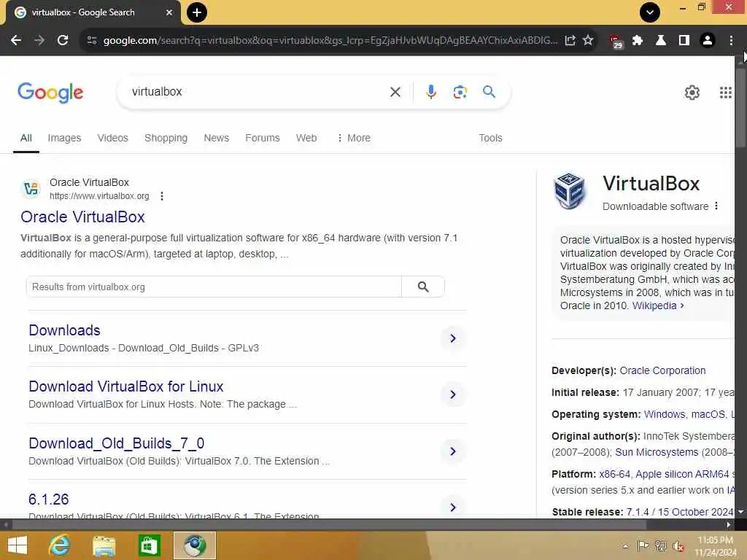
Task: Open the Oracle VirtualBox result title
Action: pyautogui.click(x=82, y=217)
